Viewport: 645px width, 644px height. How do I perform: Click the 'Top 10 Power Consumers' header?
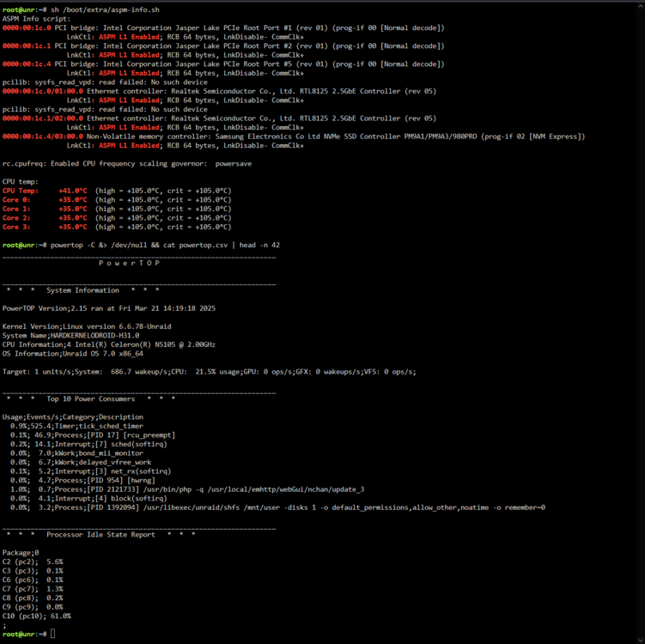click(90, 398)
